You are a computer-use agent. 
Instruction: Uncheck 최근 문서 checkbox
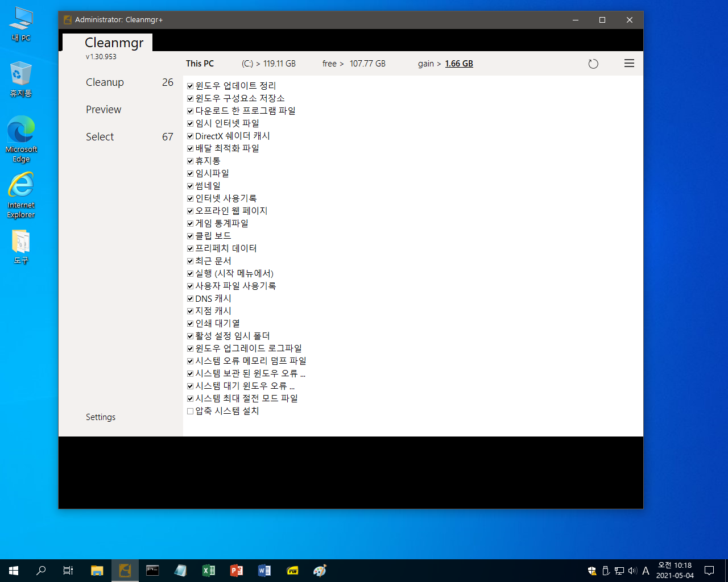coord(191,261)
